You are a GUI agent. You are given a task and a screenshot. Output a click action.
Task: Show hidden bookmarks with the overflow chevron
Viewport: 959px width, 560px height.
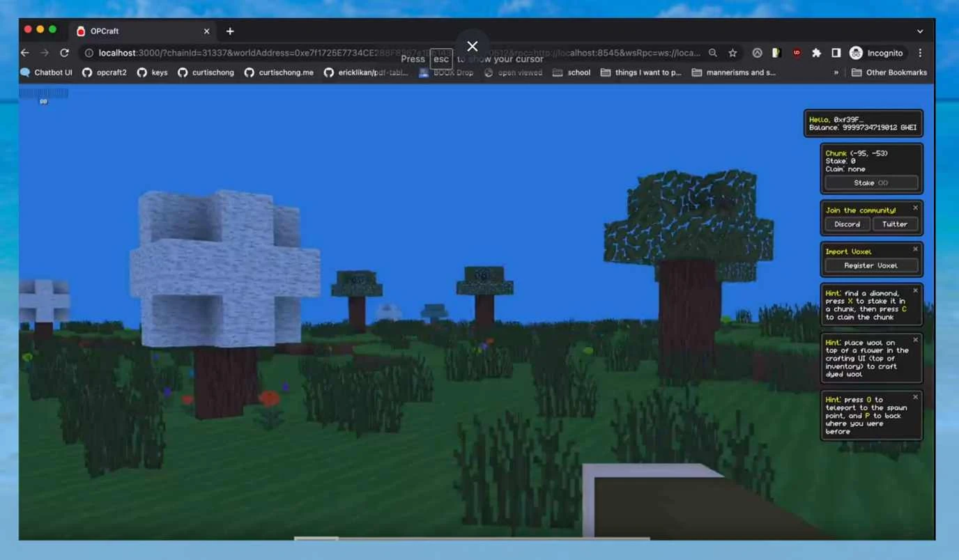point(836,72)
